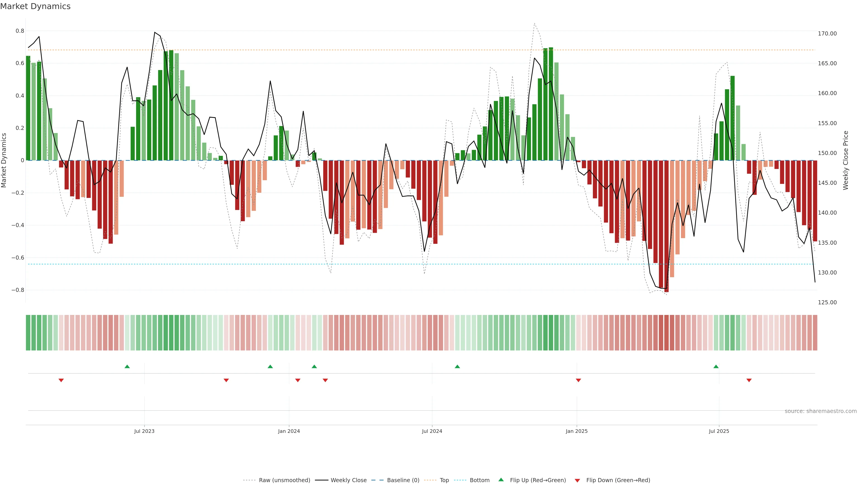Viewport: 868px width, 488px height.
Task: Click the Market Dynamics chart title
Action: point(35,6)
